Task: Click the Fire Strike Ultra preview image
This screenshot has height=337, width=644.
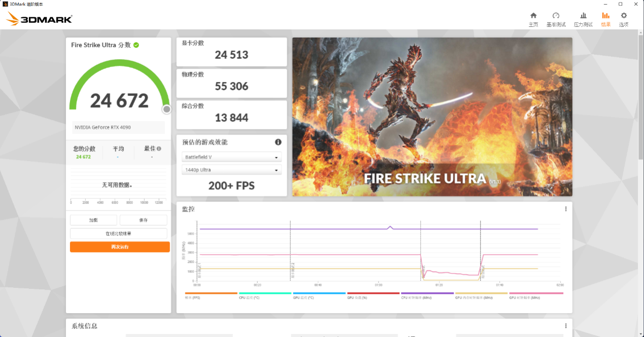Action: click(432, 117)
